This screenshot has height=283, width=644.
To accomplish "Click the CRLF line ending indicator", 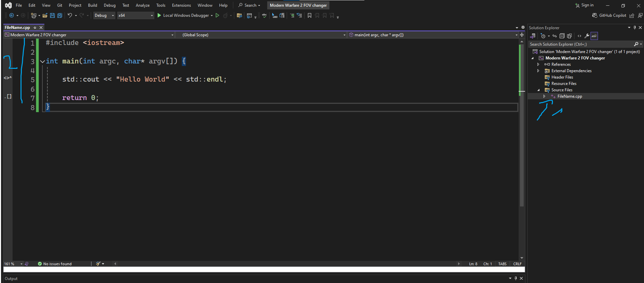I will [517, 264].
